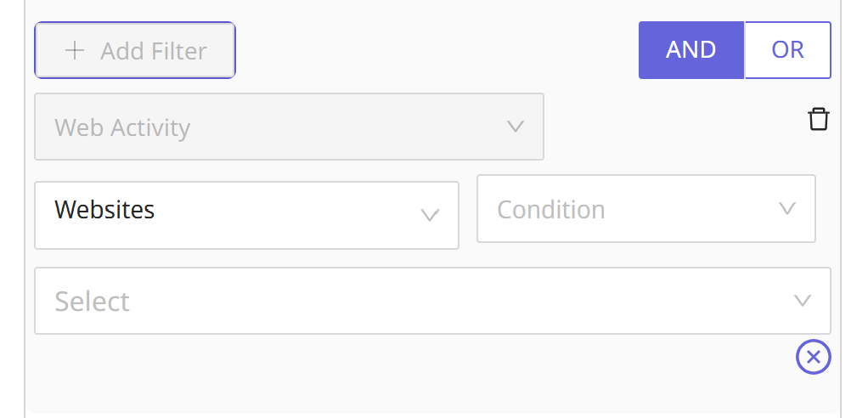This screenshot has height=418, width=868.
Task: Expand the Websites dropdown
Action: click(246, 215)
